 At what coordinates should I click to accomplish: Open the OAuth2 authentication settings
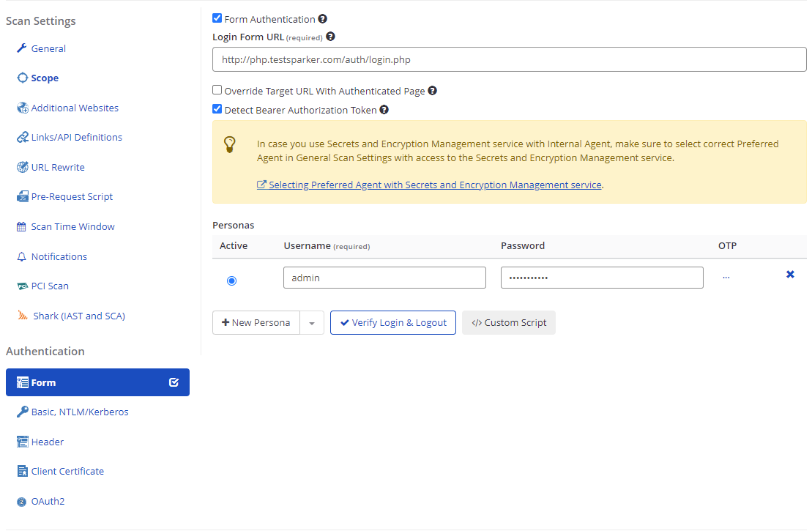pyautogui.click(x=48, y=502)
